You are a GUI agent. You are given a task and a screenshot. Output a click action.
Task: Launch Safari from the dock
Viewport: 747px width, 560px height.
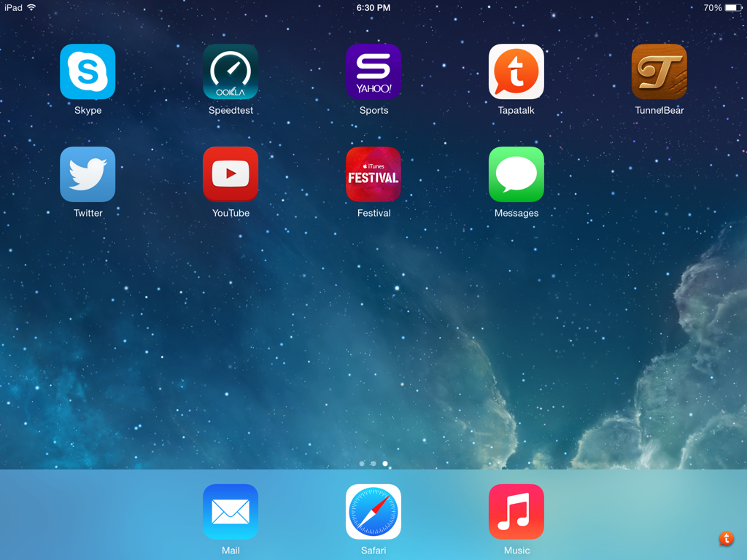pyautogui.click(x=373, y=511)
